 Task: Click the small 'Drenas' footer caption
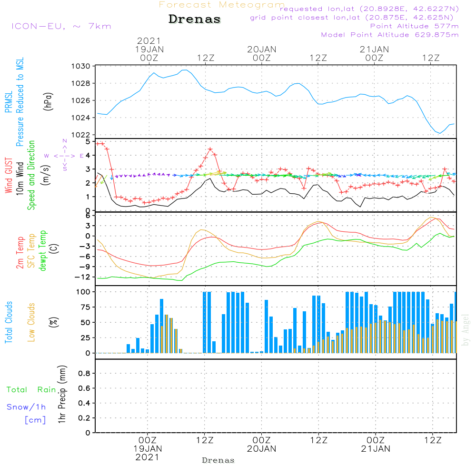[218, 460]
